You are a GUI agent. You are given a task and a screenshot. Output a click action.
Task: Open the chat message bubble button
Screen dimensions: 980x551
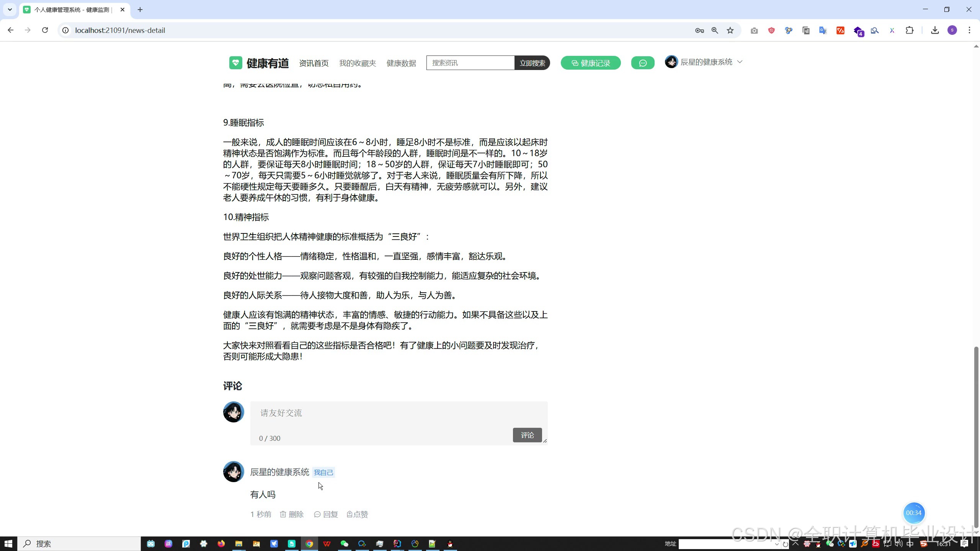(643, 63)
